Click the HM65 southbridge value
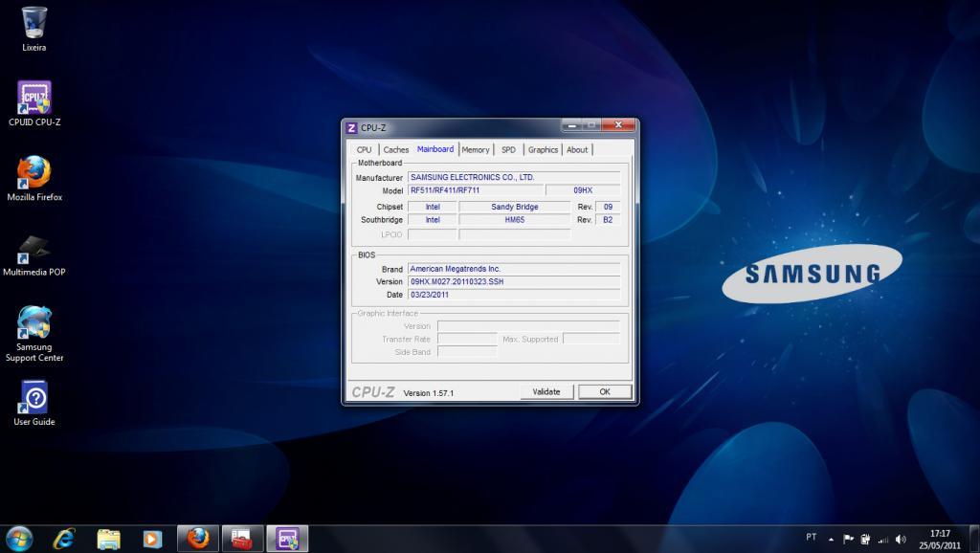This screenshot has height=553, width=980. (514, 220)
